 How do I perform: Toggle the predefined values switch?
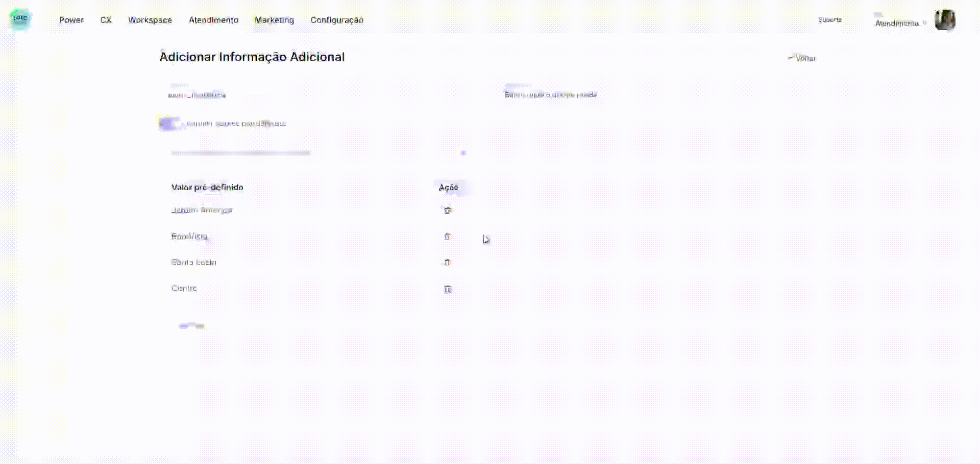pos(170,124)
